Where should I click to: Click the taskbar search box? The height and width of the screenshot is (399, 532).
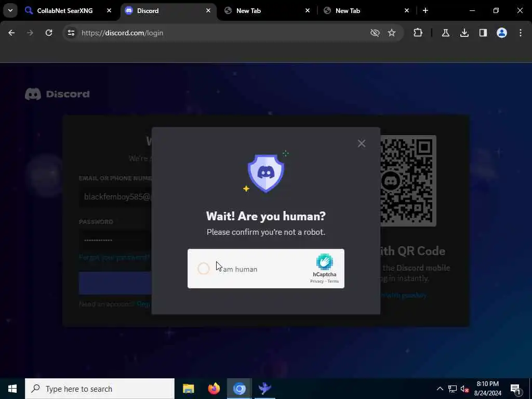(x=100, y=389)
